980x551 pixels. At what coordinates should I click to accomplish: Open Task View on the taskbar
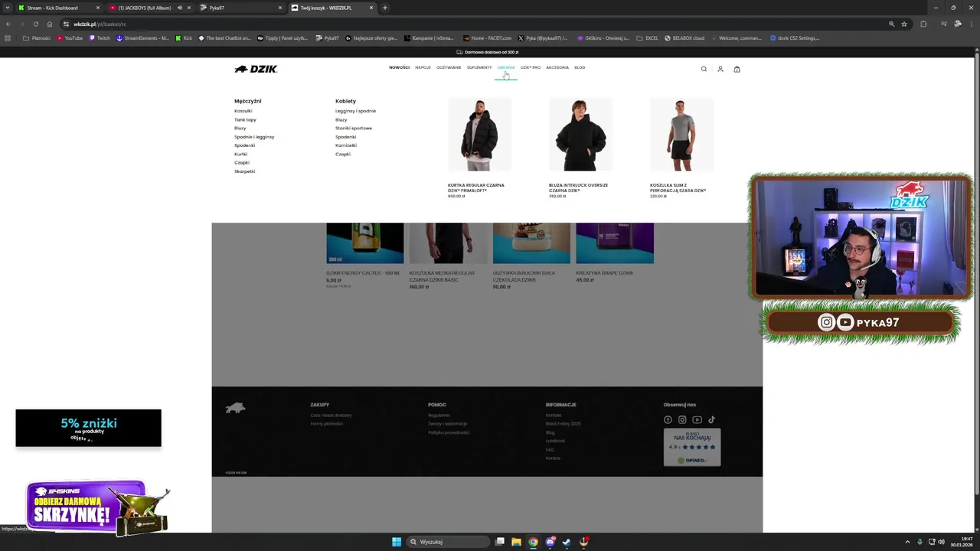[500, 542]
